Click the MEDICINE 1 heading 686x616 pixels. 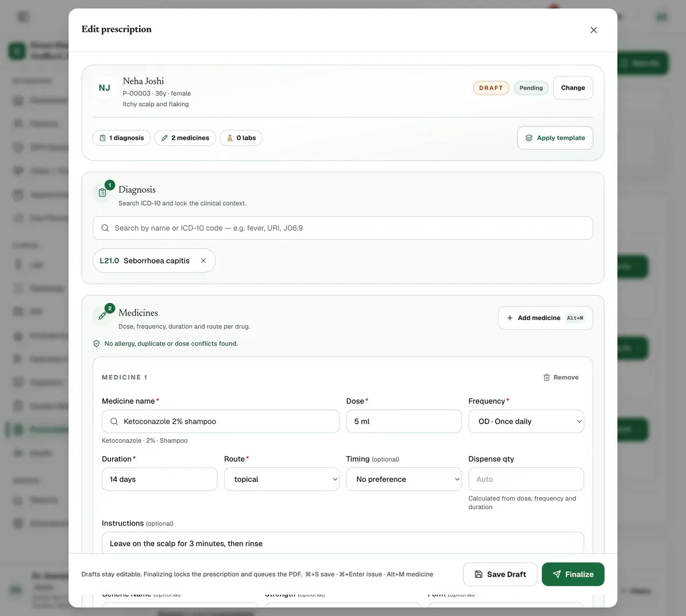pyautogui.click(x=125, y=377)
